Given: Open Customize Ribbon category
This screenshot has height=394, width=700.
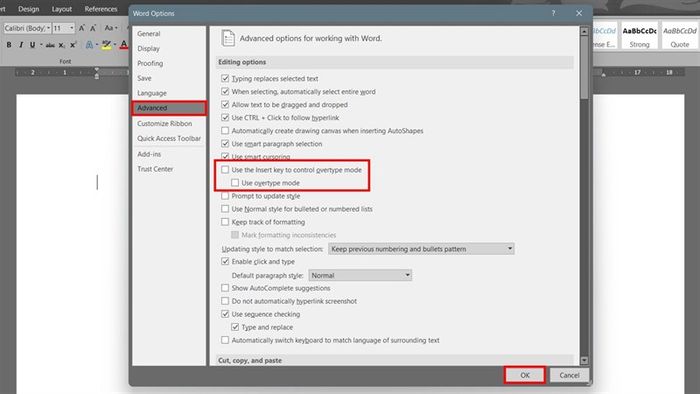Looking at the screenshot, I should tap(165, 123).
